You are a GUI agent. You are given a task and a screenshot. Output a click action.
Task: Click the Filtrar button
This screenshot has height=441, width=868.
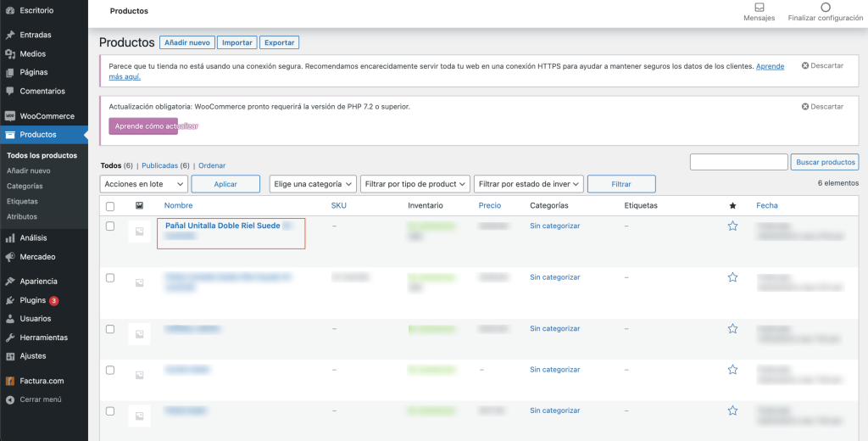[621, 184]
